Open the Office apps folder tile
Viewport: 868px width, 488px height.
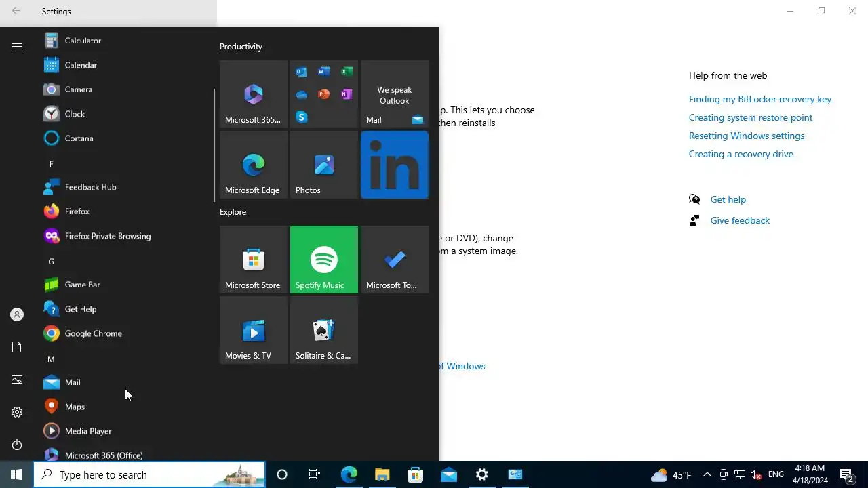pos(324,94)
